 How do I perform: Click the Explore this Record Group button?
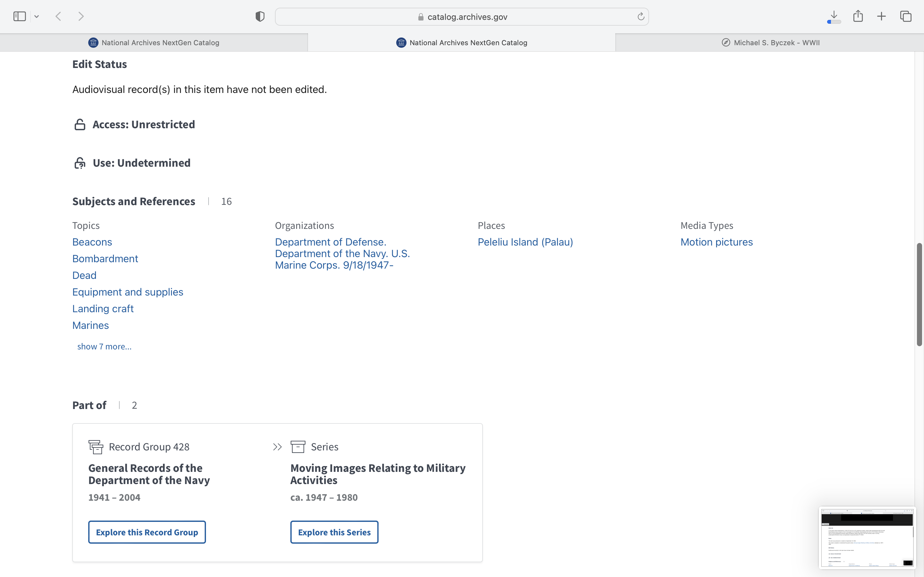coord(147,532)
